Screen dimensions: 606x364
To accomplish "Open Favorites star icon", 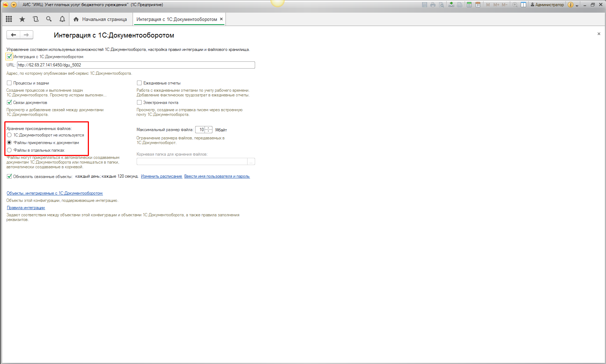I will pos(22,19).
